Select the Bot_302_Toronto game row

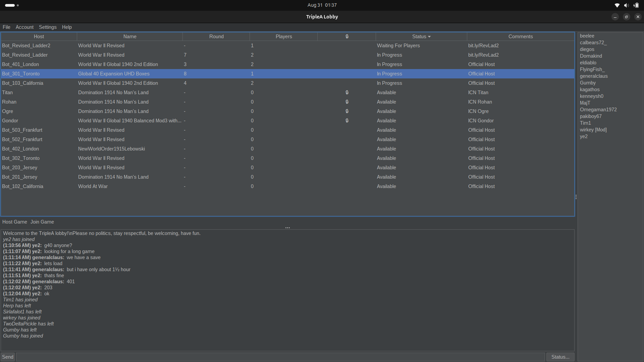(x=287, y=158)
